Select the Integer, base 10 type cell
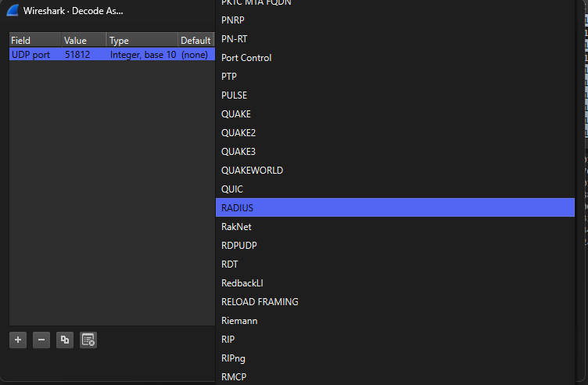This screenshot has width=588, height=385. click(142, 55)
